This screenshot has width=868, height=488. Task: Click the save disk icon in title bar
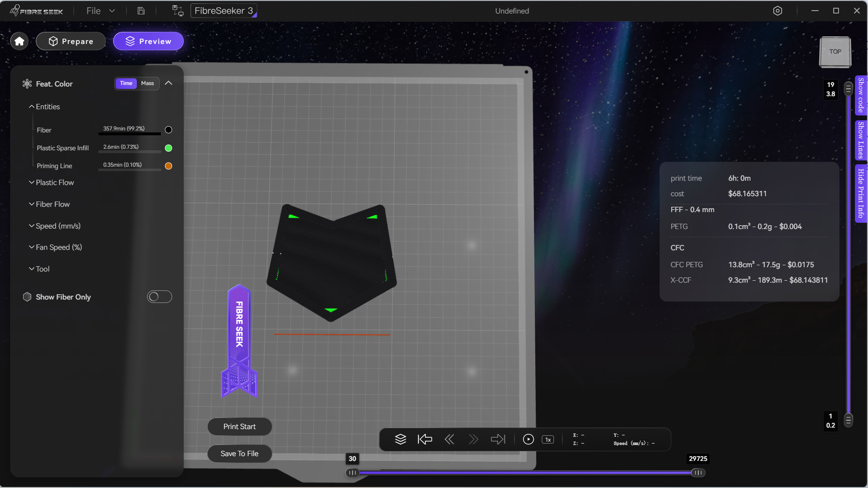click(x=141, y=11)
